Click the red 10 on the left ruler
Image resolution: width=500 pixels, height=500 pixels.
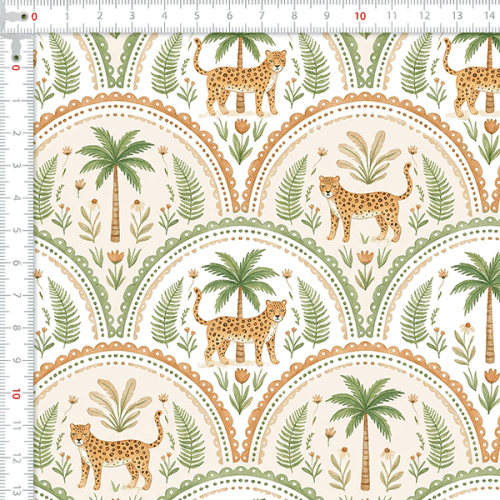coord(16,394)
